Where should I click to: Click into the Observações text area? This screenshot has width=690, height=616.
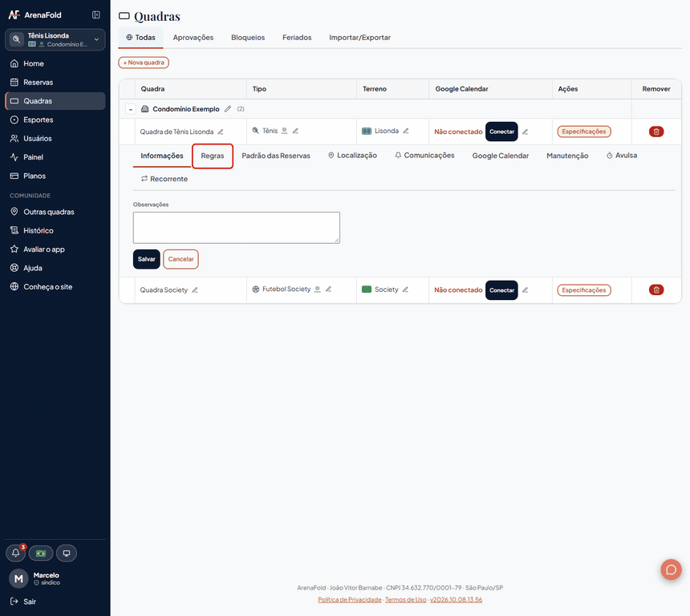pyautogui.click(x=237, y=228)
